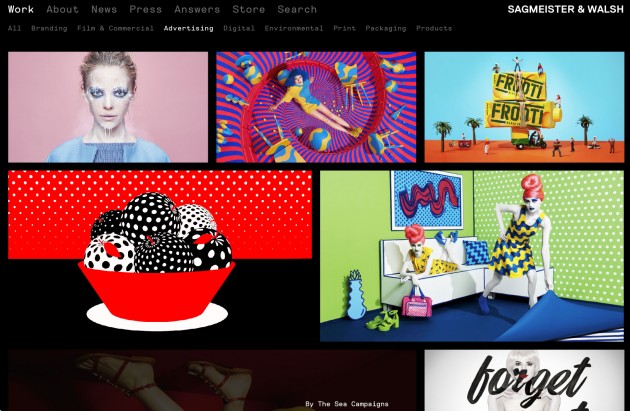Open the Store link
630x411 pixels.
[249, 9]
